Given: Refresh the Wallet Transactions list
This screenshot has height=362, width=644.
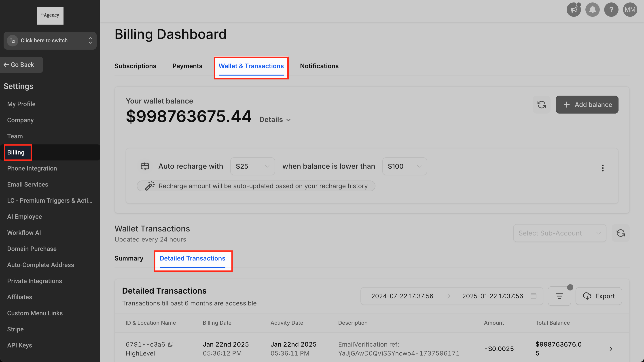Looking at the screenshot, I should click(x=621, y=233).
